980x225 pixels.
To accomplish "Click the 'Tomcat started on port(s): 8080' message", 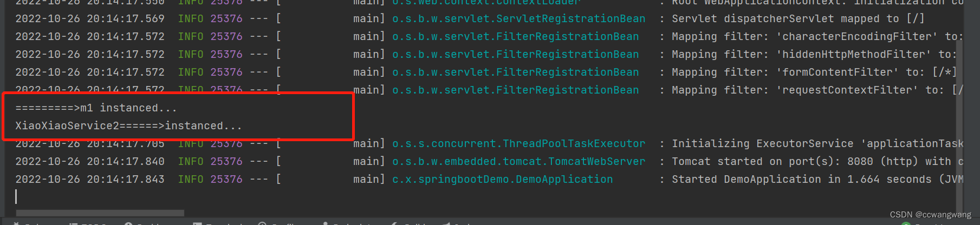I will coord(817,162).
